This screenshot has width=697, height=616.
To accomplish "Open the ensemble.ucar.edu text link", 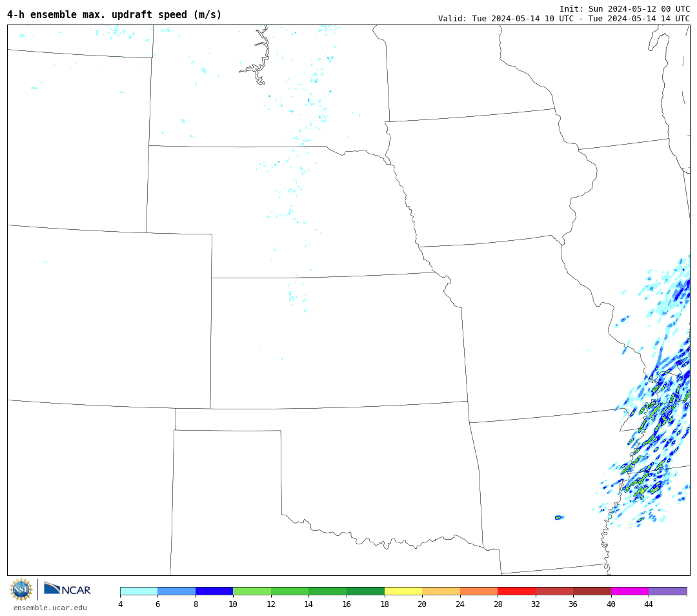I will click(50, 608).
